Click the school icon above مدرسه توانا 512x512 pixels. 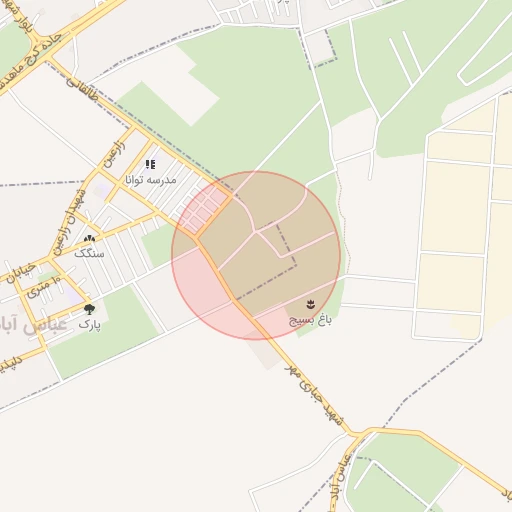pos(150,164)
